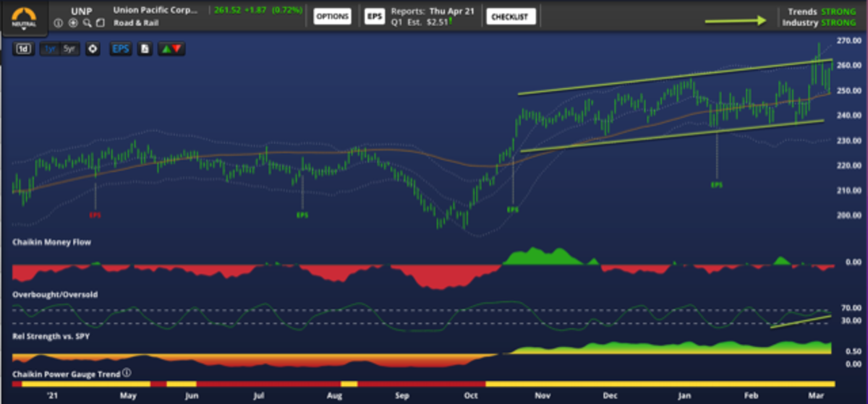Switch chart range to 5yr
The image size is (868, 404).
coord(70,49)
